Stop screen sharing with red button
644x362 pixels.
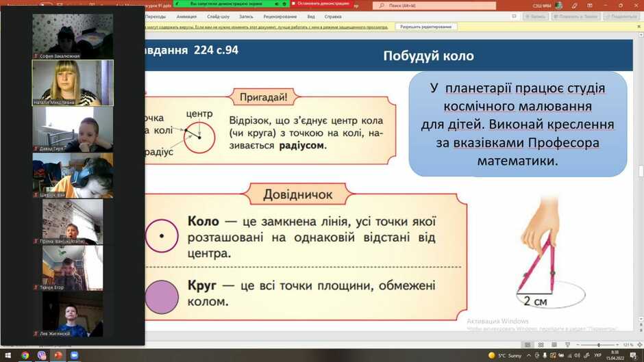coord(323,3)
